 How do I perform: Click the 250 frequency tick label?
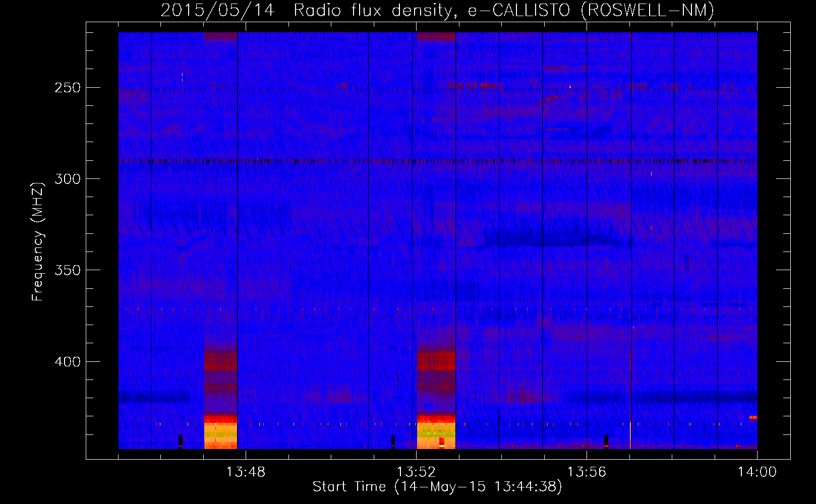click(x=68, y=88)
